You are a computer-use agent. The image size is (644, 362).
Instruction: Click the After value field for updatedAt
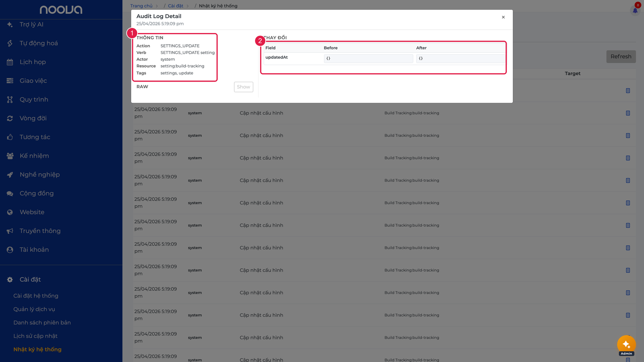[460, 59]
